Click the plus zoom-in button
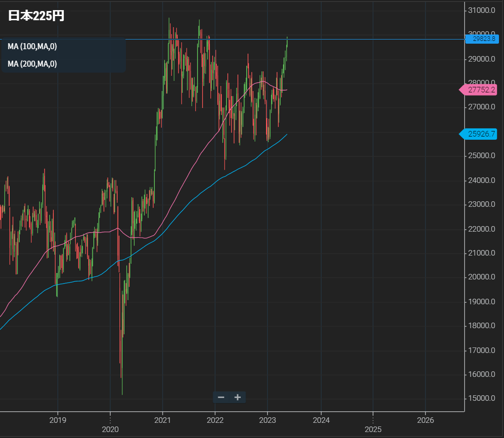The image size is (504, 438). 238,397
